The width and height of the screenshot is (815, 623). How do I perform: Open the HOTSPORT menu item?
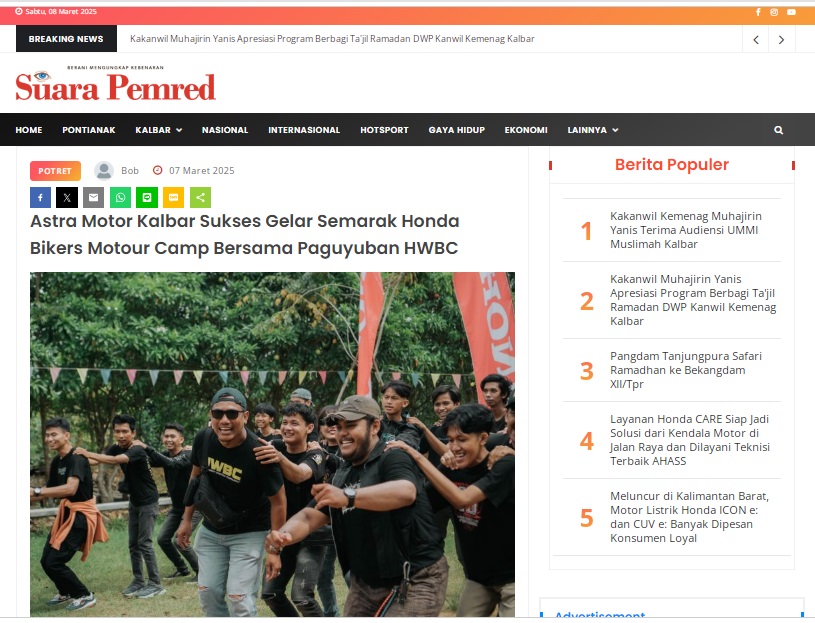coord(384,130)
